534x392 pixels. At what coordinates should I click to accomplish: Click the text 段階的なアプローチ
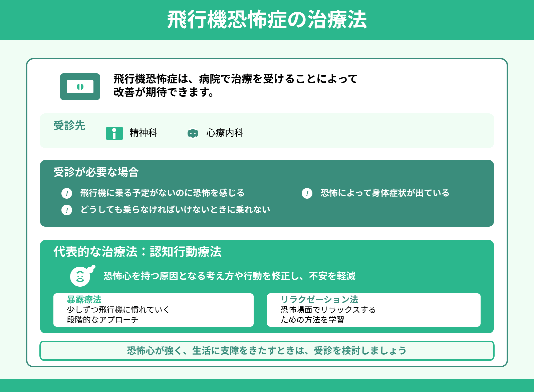tap(103, 320)
